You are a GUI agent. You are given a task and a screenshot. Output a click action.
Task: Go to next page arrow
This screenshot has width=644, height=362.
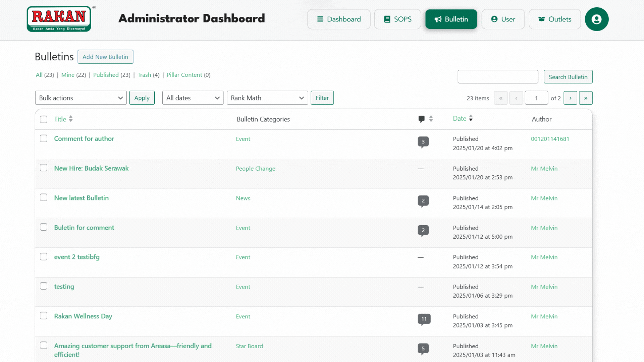click(x=570, y=98)
